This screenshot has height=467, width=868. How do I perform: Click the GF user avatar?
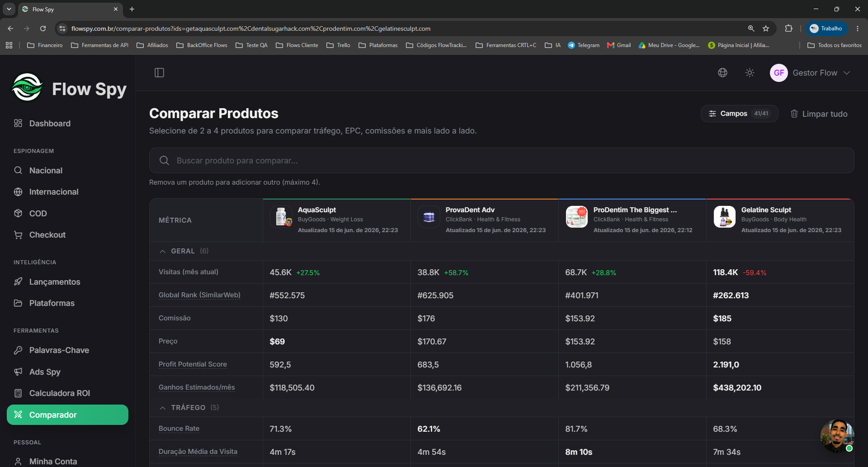pyautogui.click(x=779, y=73)
